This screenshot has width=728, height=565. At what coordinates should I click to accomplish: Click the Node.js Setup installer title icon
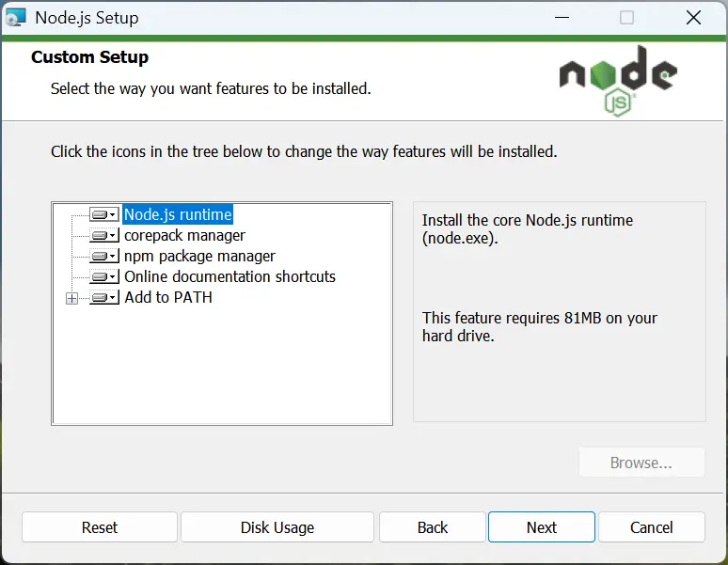(x=15, y=18)
